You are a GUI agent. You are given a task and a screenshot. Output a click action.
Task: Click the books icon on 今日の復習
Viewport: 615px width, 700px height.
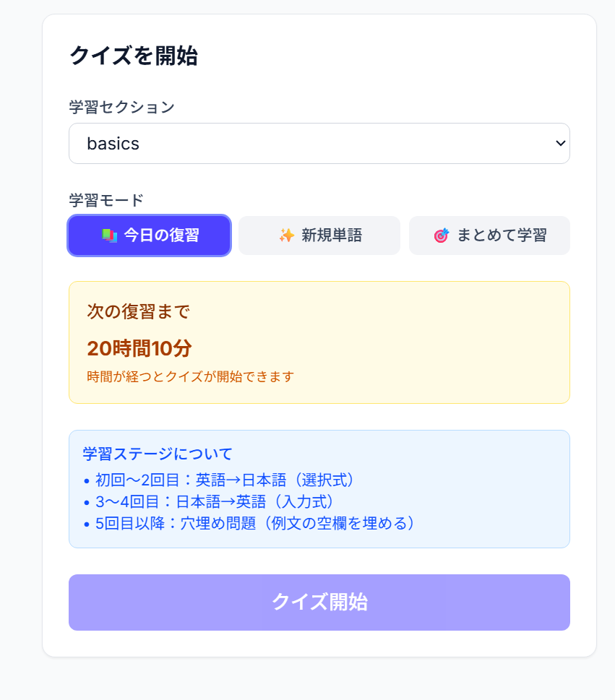pos(109,236)
